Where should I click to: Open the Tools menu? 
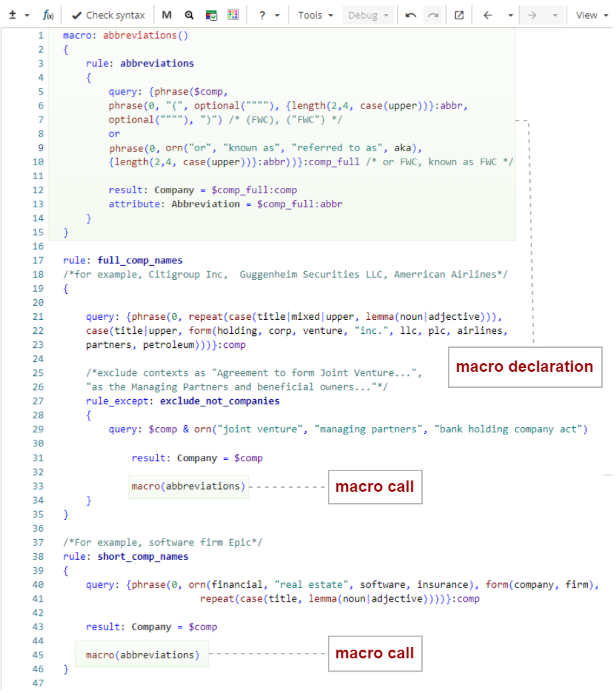point(315,15)
